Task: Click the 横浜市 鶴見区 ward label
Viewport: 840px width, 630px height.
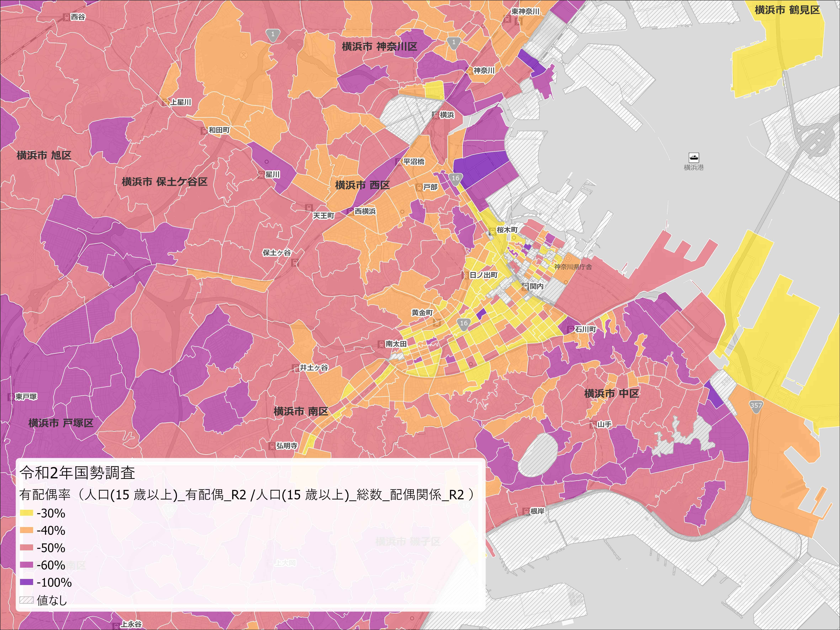Action: [787, 10]
